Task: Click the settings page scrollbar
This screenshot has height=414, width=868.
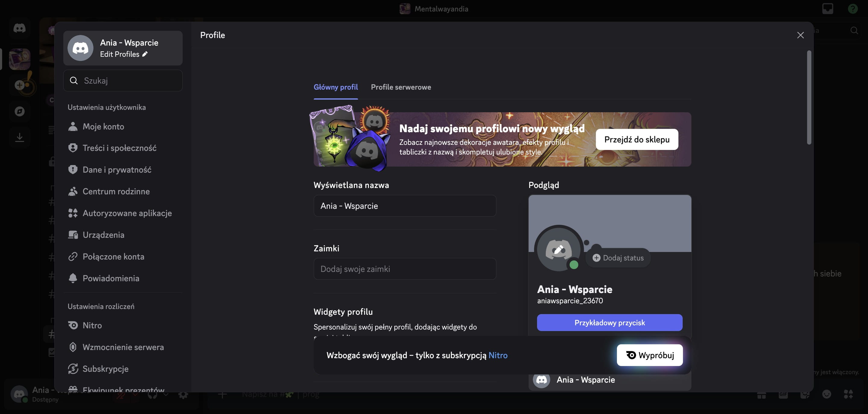Action: [x=809, y=97]
